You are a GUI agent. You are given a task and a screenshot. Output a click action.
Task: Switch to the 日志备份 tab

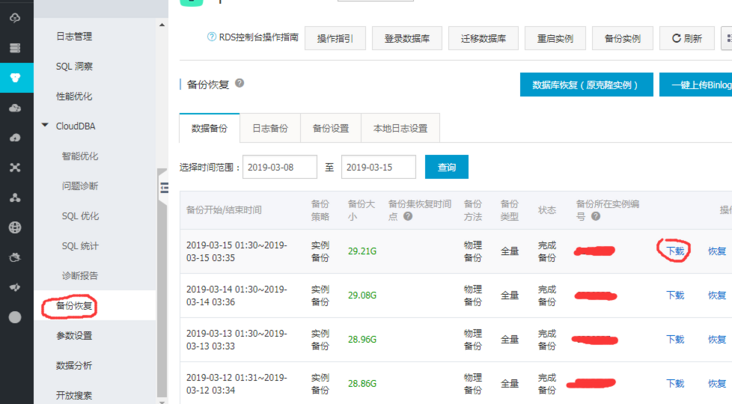(x=269, y=129)
